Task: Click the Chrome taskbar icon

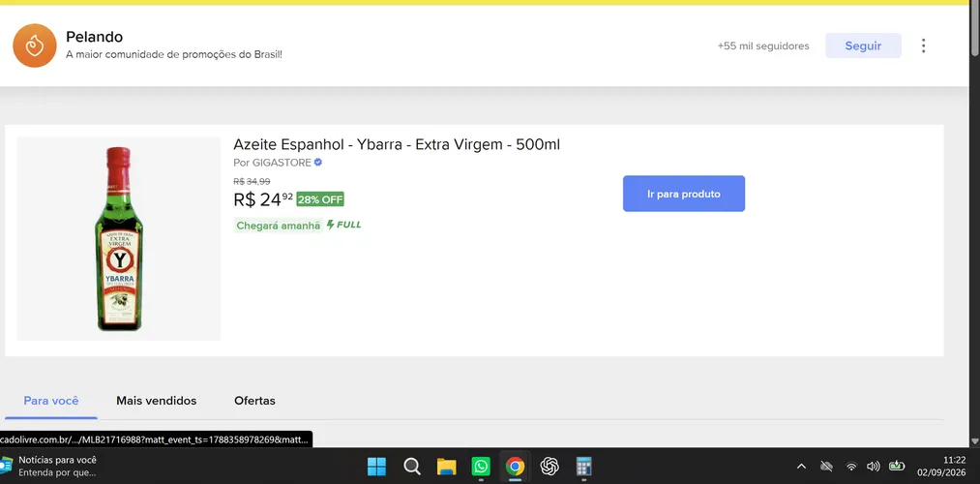Action: point(515,467)
